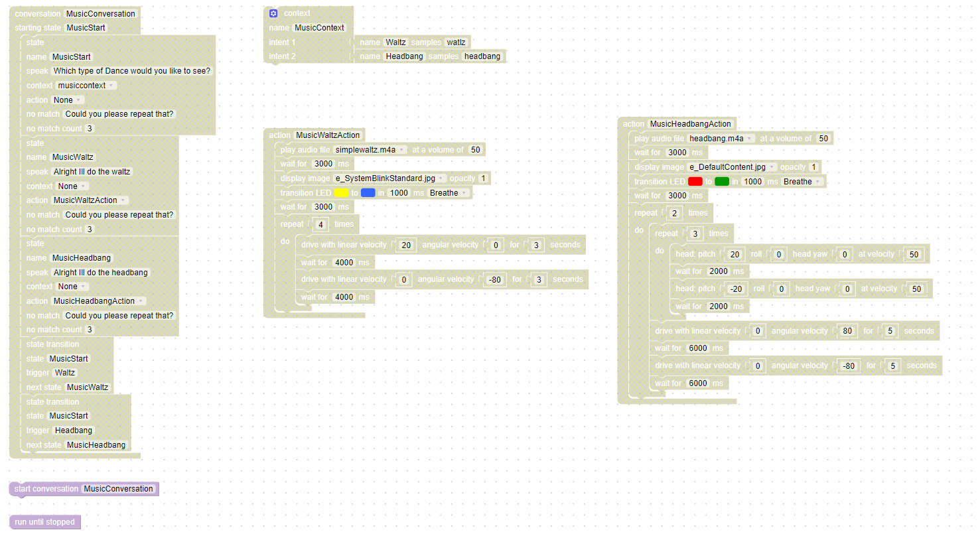The height and width of the screenshot is (534, 980).
Task: Click the blue LED color swatch
Action: 368,193
